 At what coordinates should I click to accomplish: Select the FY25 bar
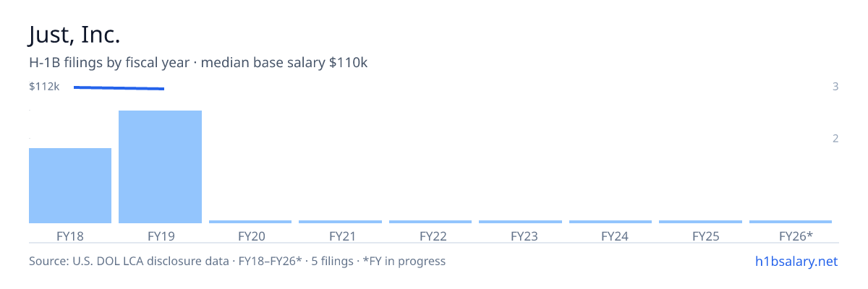(700, 222)
